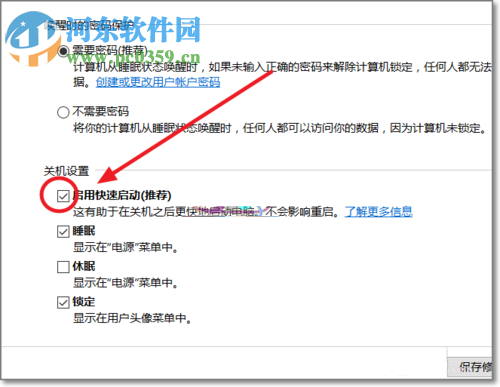The width and height of the screenshot is (500, 387).
Task: Toggle the 启用快速启动(推荐) checkbox
Action: coord(63,196)
